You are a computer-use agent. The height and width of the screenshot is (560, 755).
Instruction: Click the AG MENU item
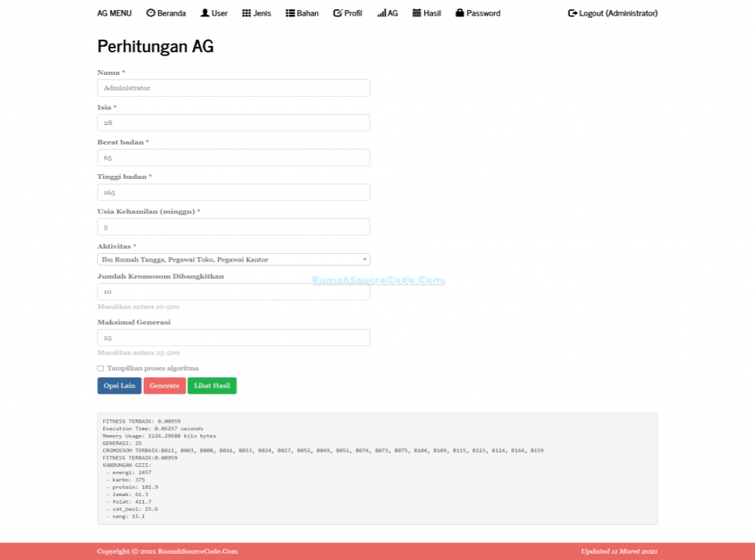point(114,12)
